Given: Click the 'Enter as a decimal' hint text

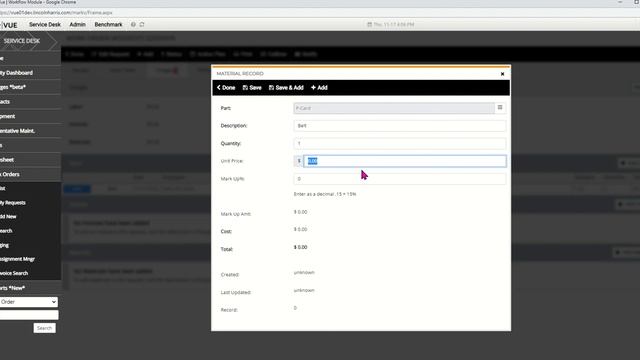Looking at the screenshot, I should (325, 194).
